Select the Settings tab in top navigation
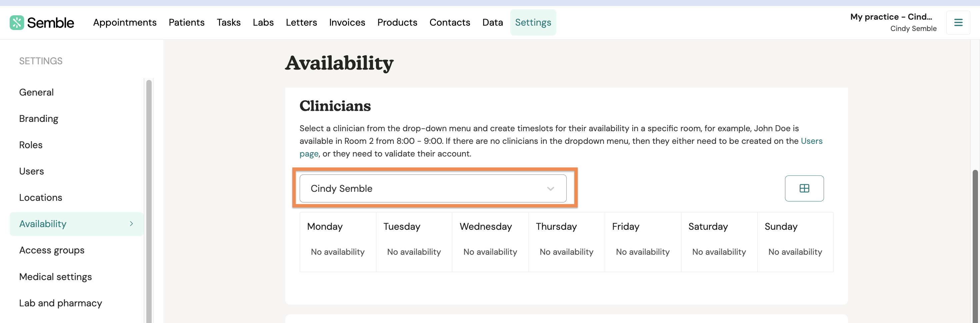The height and width of the screenshot is (323, 980). click(x=533, y=22)
